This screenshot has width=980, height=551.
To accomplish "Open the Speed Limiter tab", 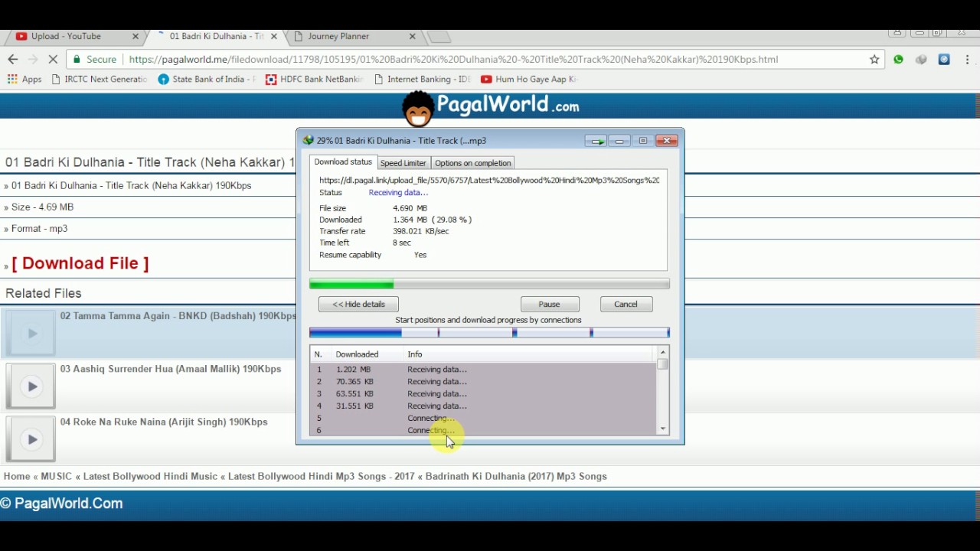I will point(403,163).
